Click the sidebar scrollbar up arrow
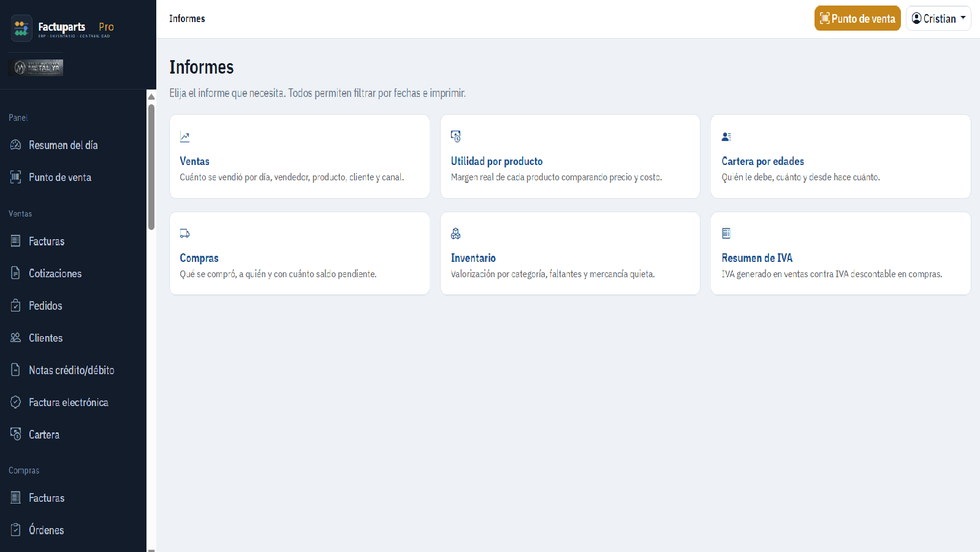The image size is (980, 552). [151, 96]
